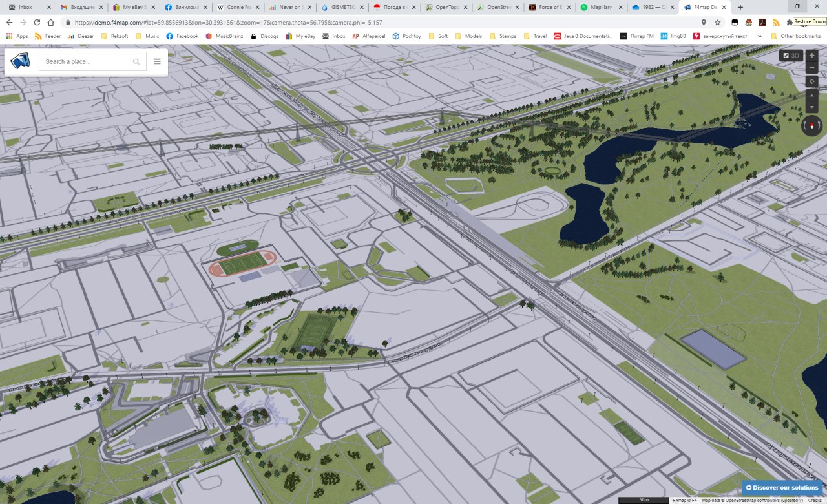Expand the Music bookmark folder
Screen dimensions: 827x504
(147, 36)
